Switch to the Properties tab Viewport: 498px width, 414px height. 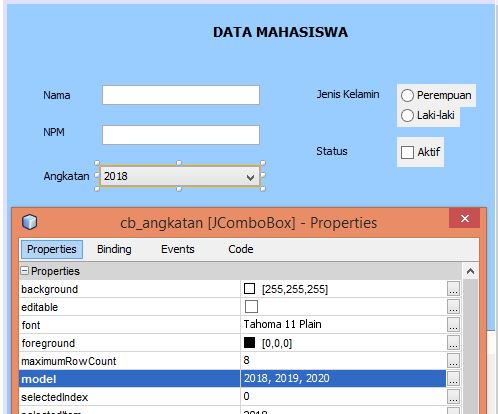pyautogui.click(x=52, y=249)
